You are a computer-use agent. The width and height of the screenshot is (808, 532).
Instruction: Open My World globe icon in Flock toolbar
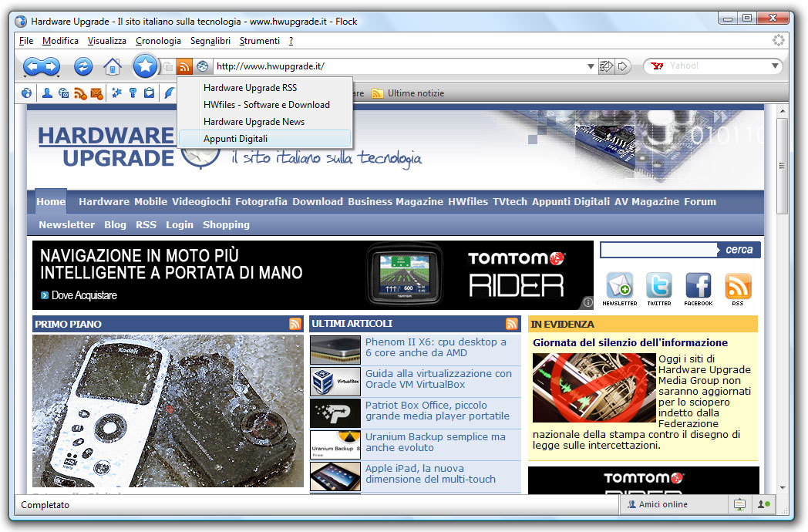pos(26,93)
